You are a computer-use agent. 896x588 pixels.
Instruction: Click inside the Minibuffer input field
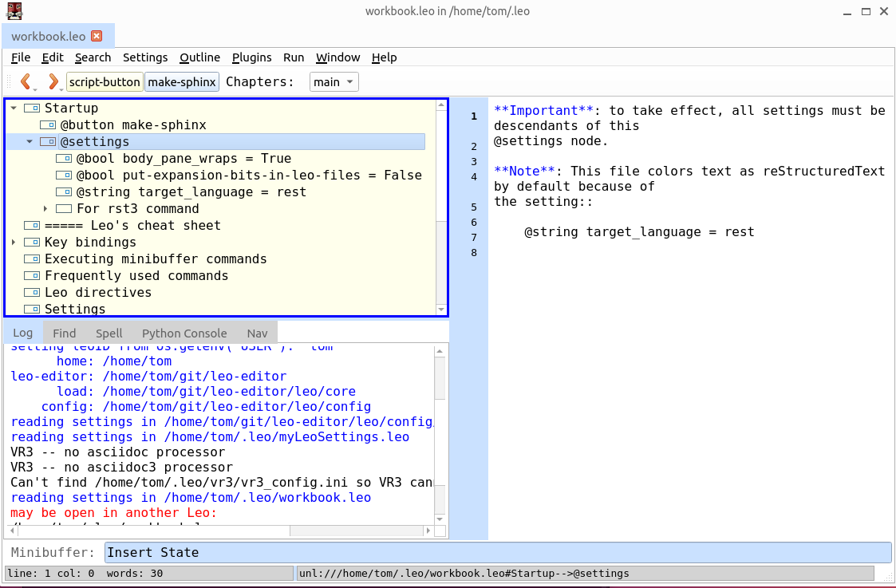point(319,552)
